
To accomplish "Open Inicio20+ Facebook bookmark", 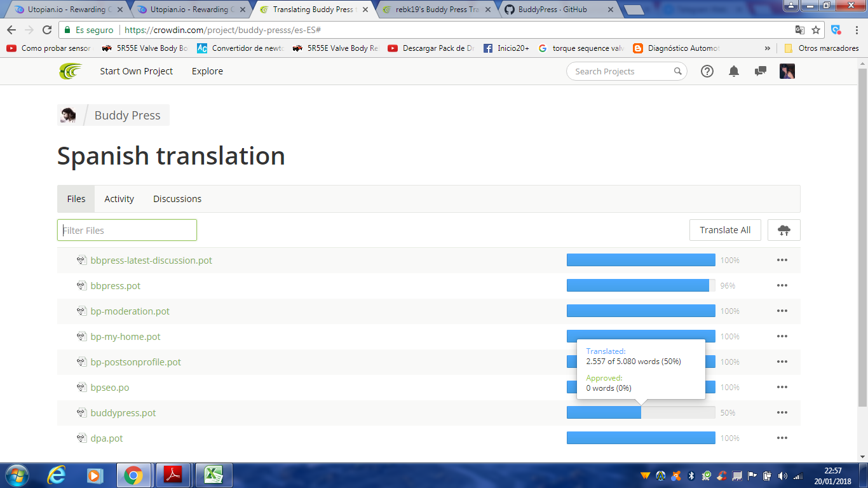I will [x=506, y=48].
